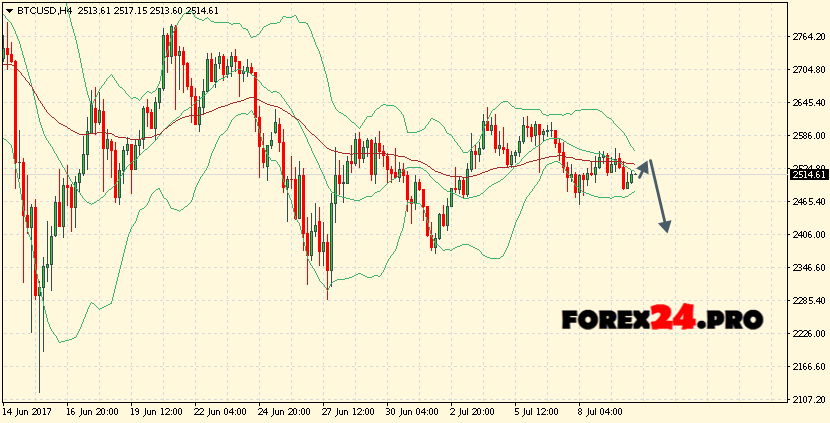This screenshot has width=830, height=423.
Task: Select the 2645.40 price level label
Action: pos(808,103)
